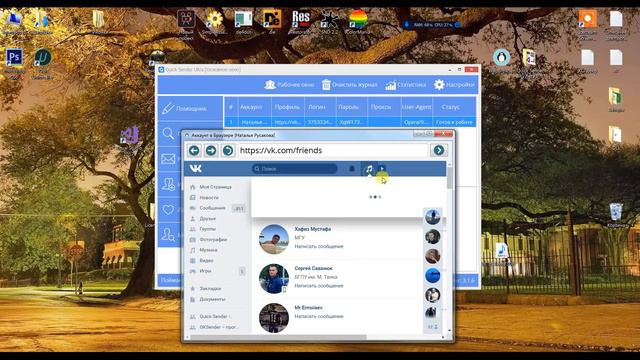Open Настройки gear in Quick Sender toolbar
Image resolution: width=640 pixels, height=360 pixels.
[x=454, y=85]
